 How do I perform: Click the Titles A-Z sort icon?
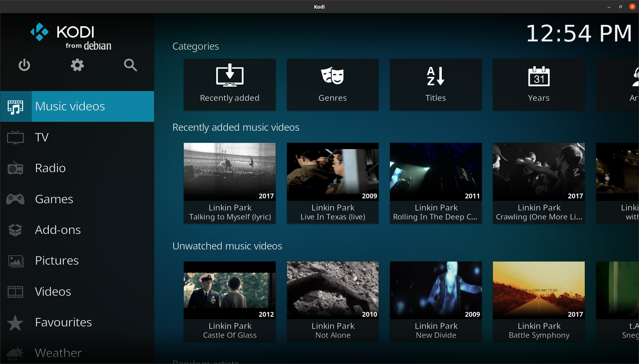436,76
